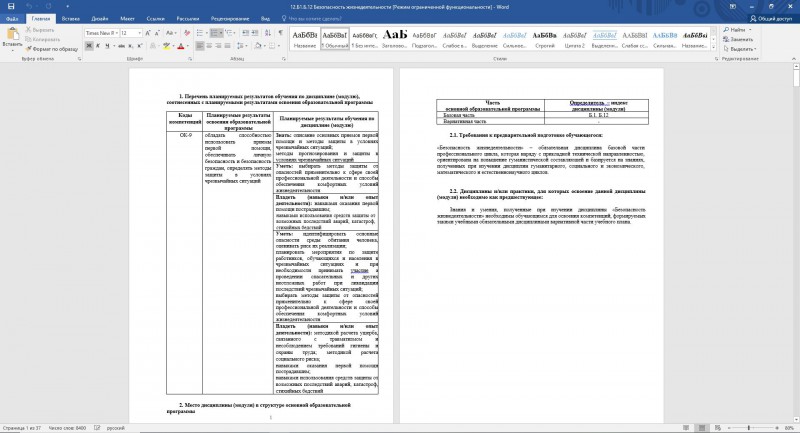Image resolution: width=800 pixels, height=433 pixels.
Task: Apply the Обычный style
Action: pyautogui.click(x=335, y=39)
